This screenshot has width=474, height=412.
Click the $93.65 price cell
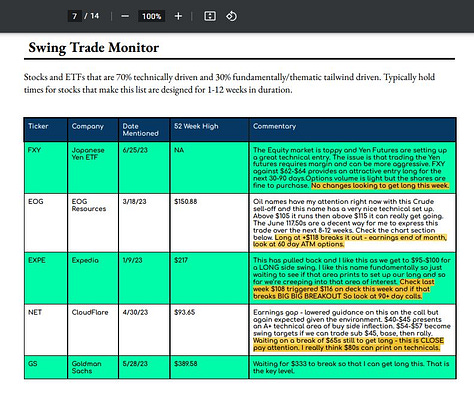tap(209, 330)
